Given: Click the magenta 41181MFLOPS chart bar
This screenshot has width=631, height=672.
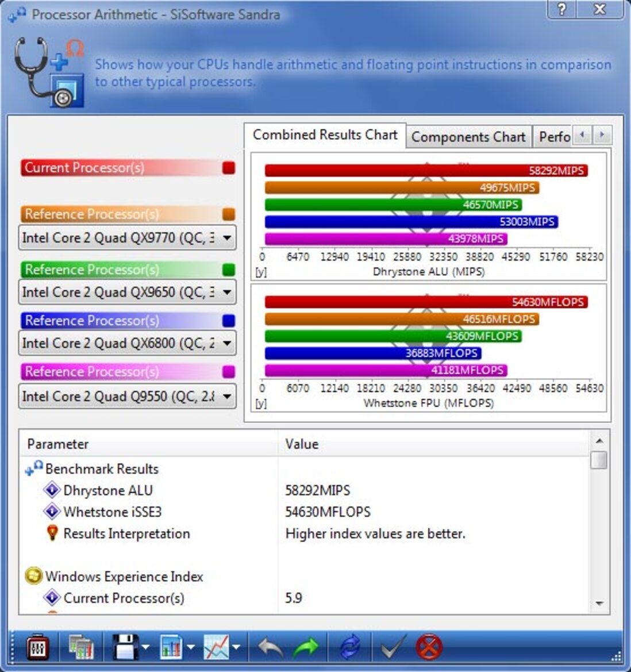Looking at the screenshot, I should pos(386,370).
